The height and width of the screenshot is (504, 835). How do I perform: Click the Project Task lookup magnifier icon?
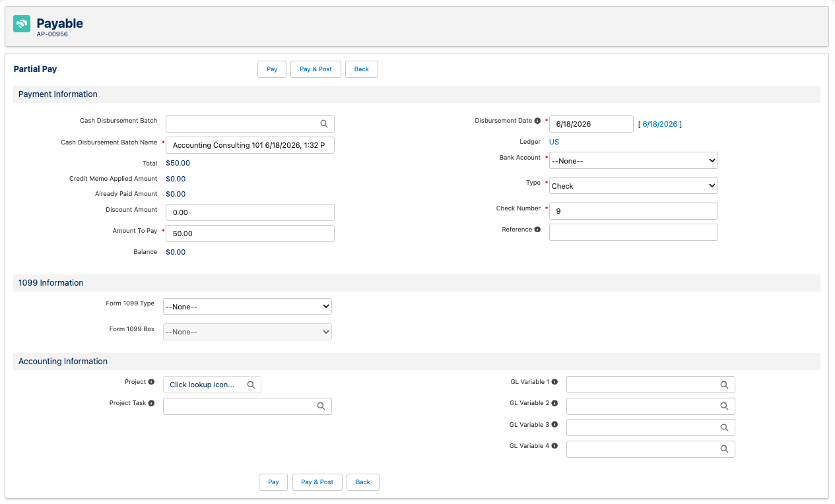tap(321, 406)
